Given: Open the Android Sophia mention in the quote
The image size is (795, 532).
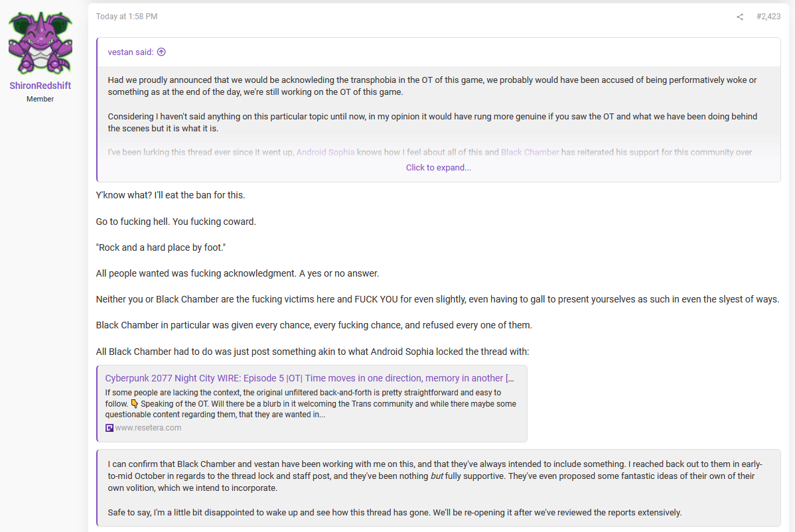Looking at the screenshot, I should (x=326, y=152).
